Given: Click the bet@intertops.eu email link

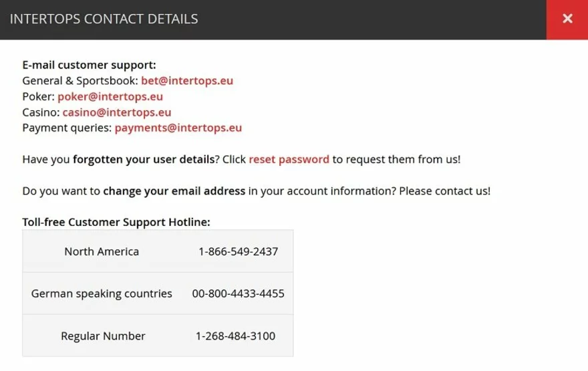Looking at the screenshot, I should pos(187,81).
